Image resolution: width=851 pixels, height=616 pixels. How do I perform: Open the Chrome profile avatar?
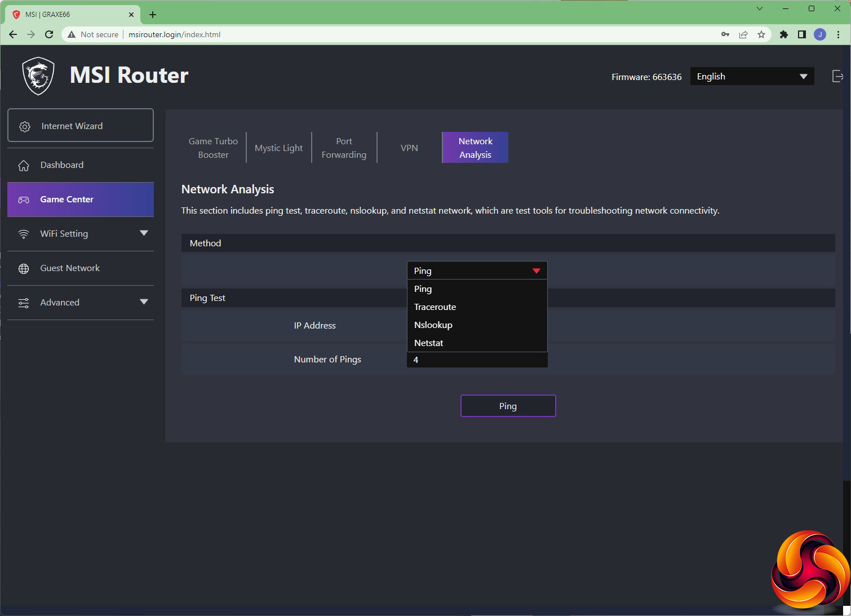click(820, 34)
